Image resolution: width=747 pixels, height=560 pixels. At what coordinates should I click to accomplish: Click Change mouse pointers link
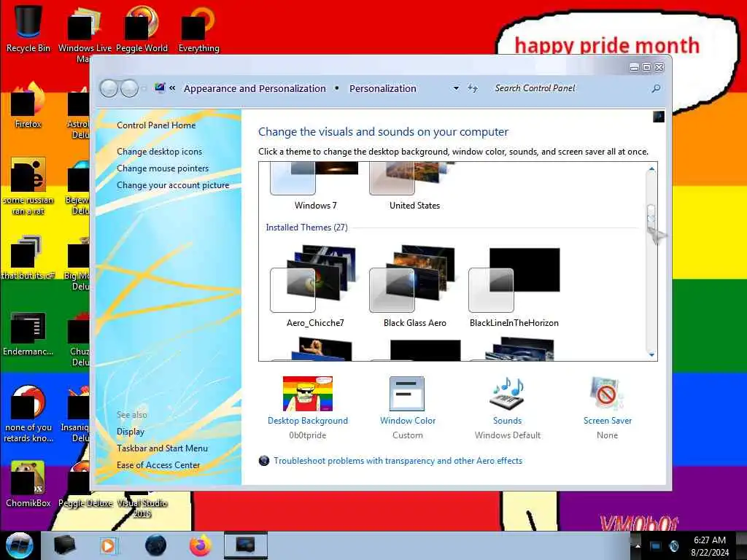tap(163, 168)
